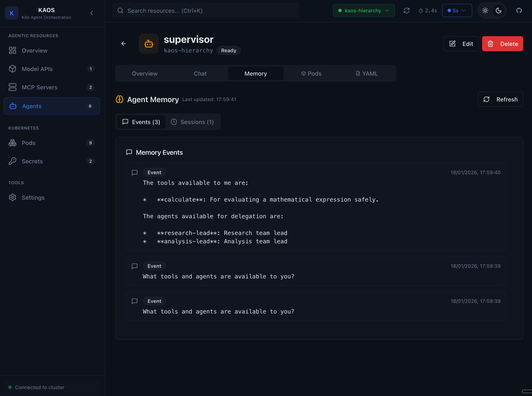The image size is (532, 396).
Task: Click the red Delete button
Action: 502,44
